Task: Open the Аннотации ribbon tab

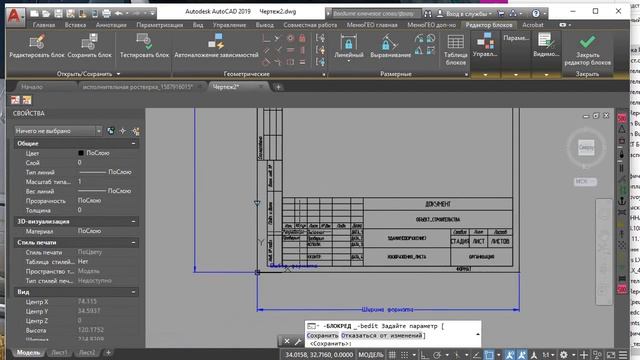Action: pyautogui.click(x=111, y=25)
